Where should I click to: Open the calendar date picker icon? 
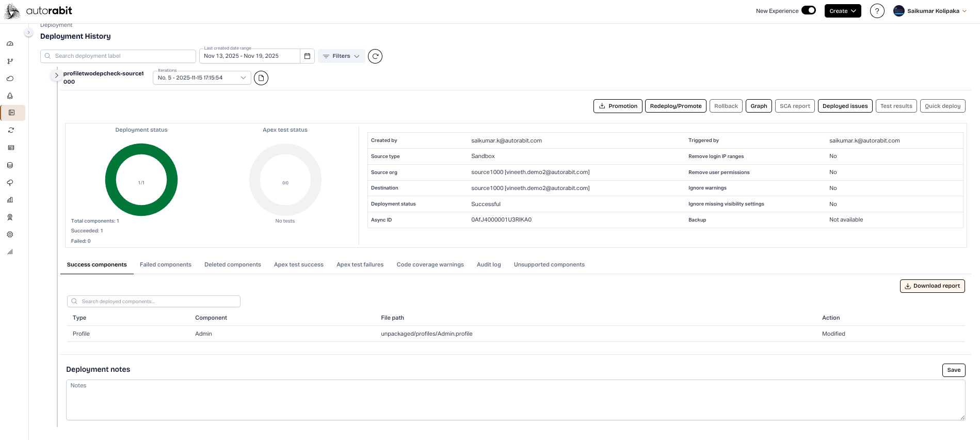point(307,56)
